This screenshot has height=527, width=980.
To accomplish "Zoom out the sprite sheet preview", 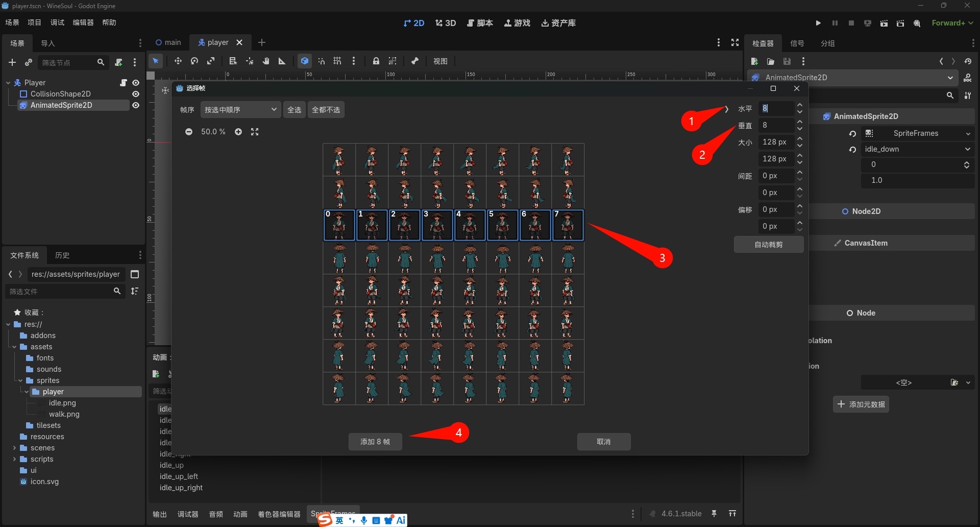I will (189, 132).
